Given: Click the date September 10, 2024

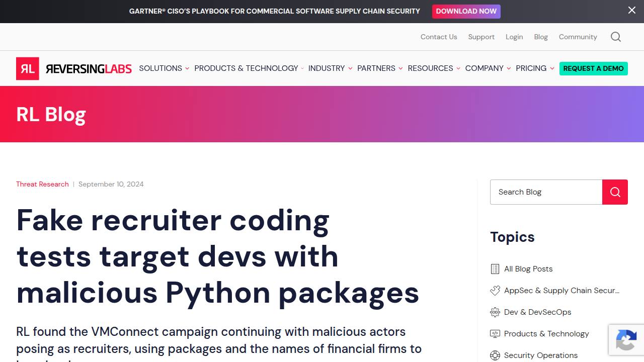Looking at the screenshot, I should (x=111, y=184).
